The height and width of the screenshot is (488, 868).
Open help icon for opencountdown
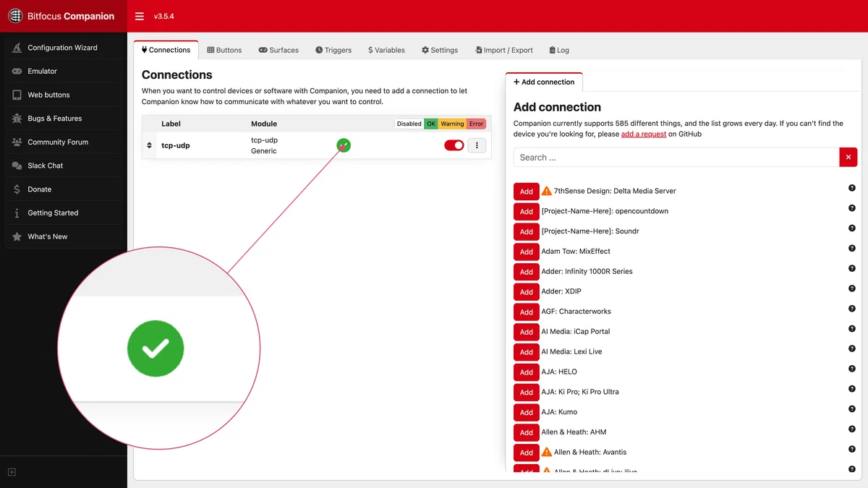point(852,208)
